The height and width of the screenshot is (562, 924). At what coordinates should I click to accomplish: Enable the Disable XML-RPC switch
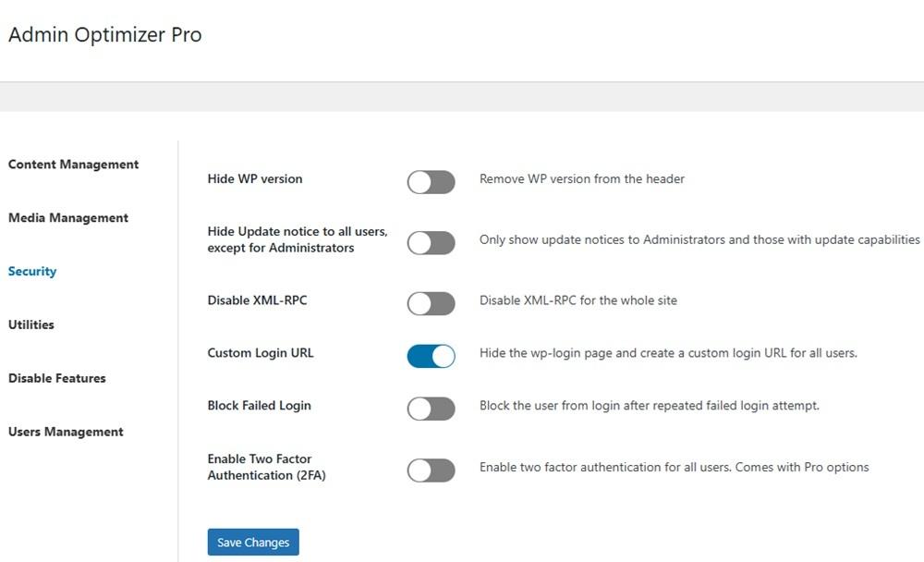pos(431,303)
